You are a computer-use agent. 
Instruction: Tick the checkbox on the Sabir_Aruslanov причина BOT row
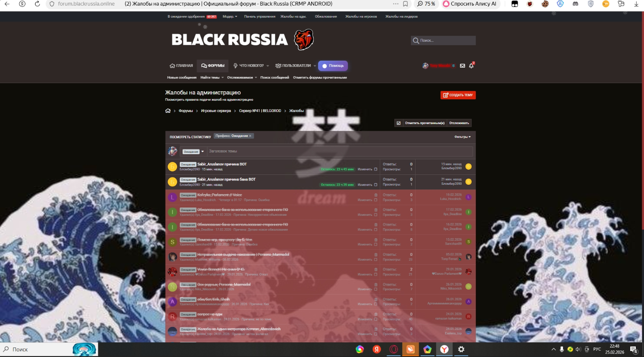pyautogui.click(x=375, y=169)
